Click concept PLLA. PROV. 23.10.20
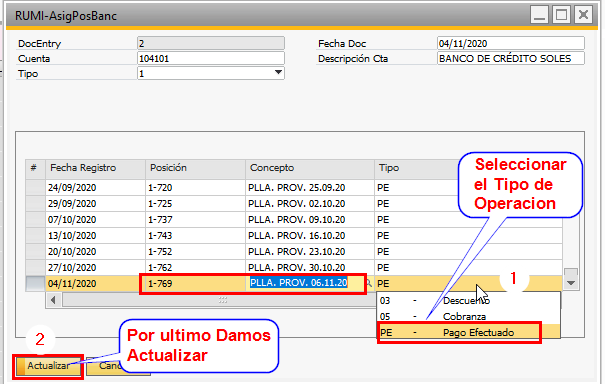The width and height of the screenshot is (605, 384). click(x=309, y=252)
